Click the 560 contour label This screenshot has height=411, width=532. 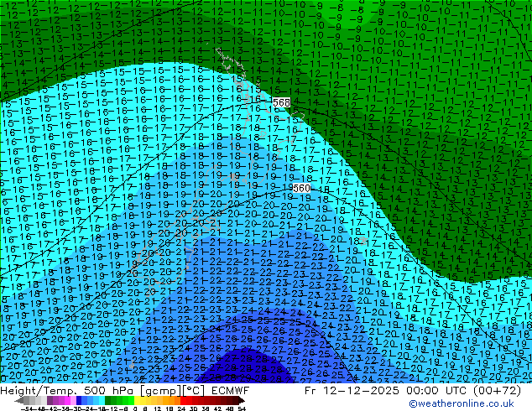(x=302, y=189)
